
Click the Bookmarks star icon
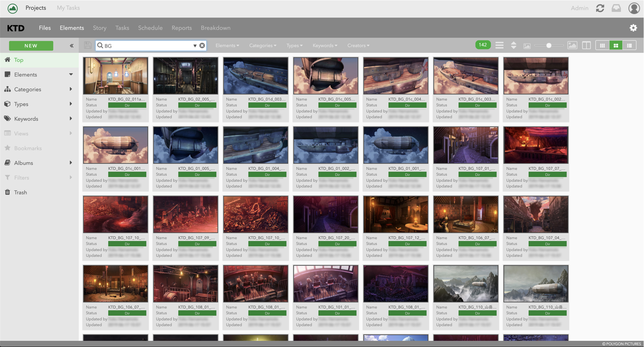coord(8,148)
